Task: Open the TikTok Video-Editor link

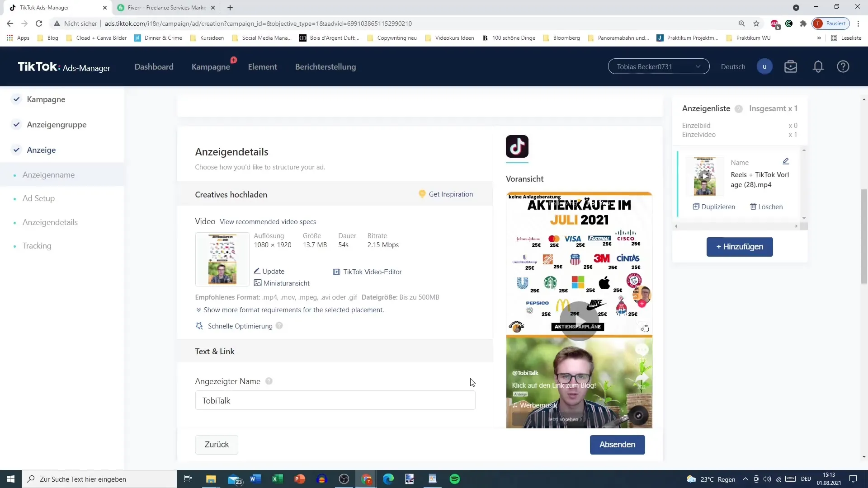Action: point(367,272)
